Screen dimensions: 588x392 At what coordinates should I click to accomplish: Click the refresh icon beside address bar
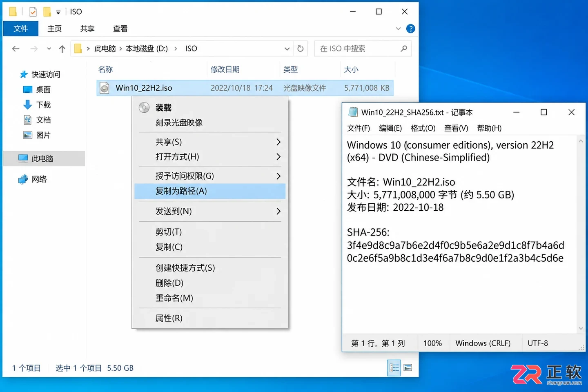[301, 49]
